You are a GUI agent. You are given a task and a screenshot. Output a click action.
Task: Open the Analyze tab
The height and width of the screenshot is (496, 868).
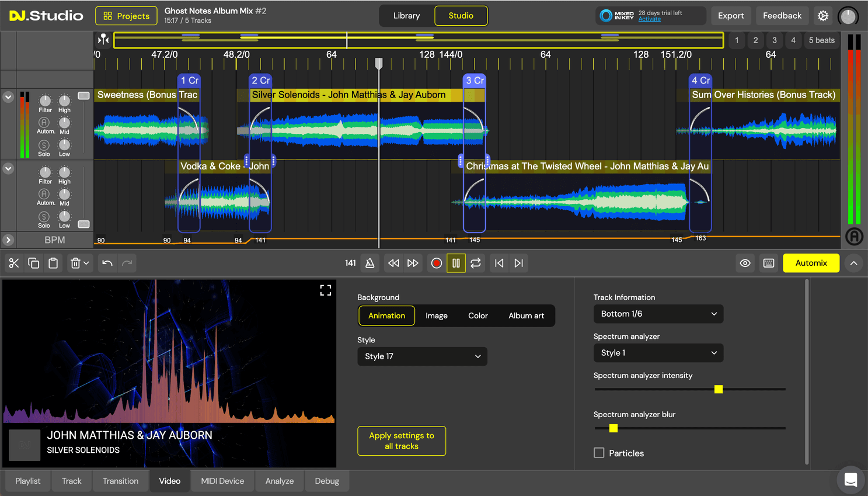tap(280, 481)
